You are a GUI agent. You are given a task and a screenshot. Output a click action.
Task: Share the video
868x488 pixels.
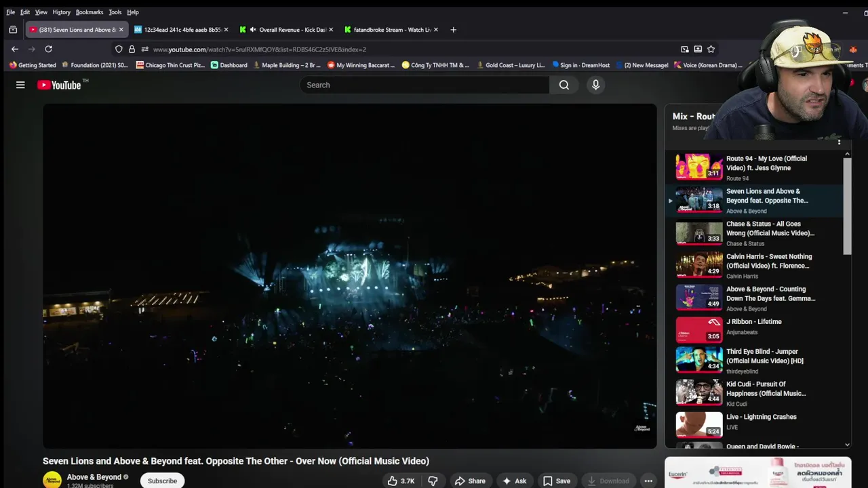click(x=470, y=481)
